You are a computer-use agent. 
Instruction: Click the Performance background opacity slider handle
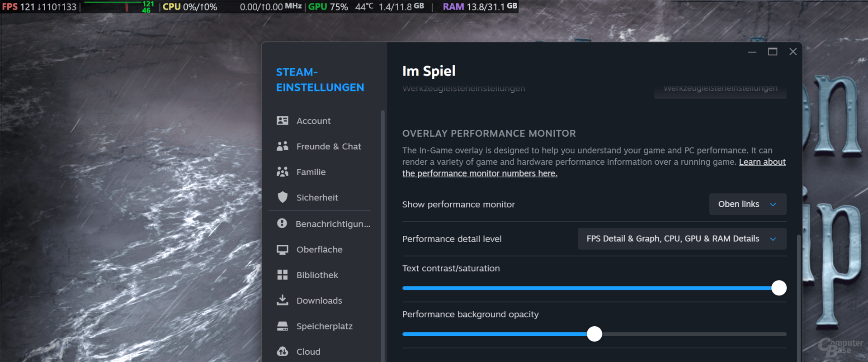click(x=594, y=334)
